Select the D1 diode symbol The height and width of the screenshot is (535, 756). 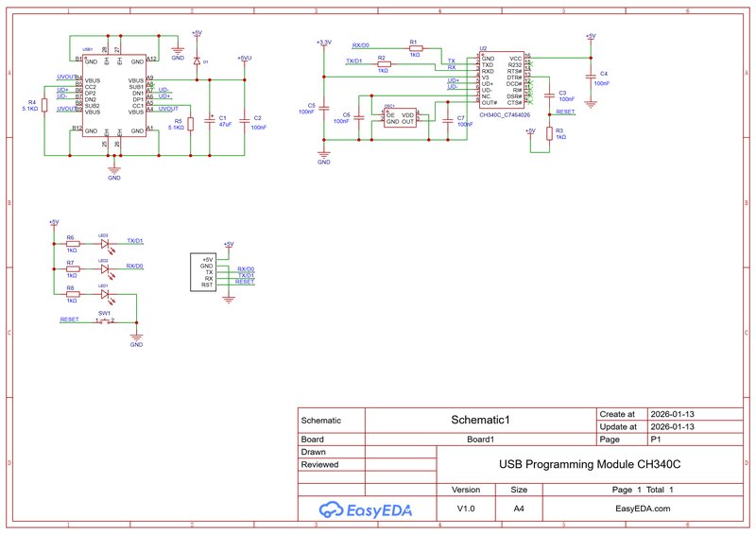tap(197, 61)
